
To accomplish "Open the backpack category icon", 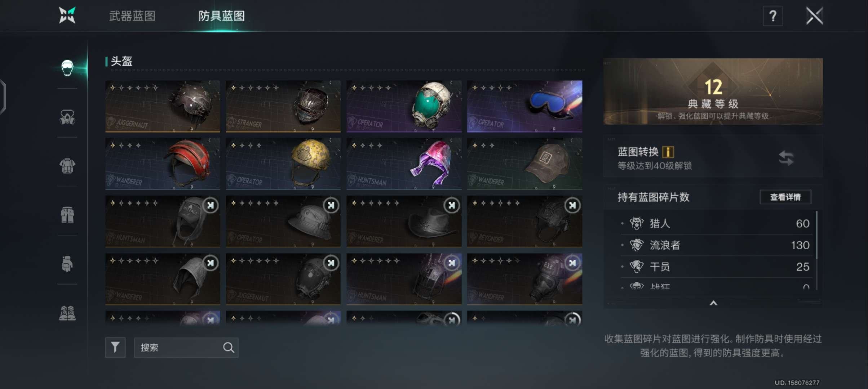I will tap(67, 215).
